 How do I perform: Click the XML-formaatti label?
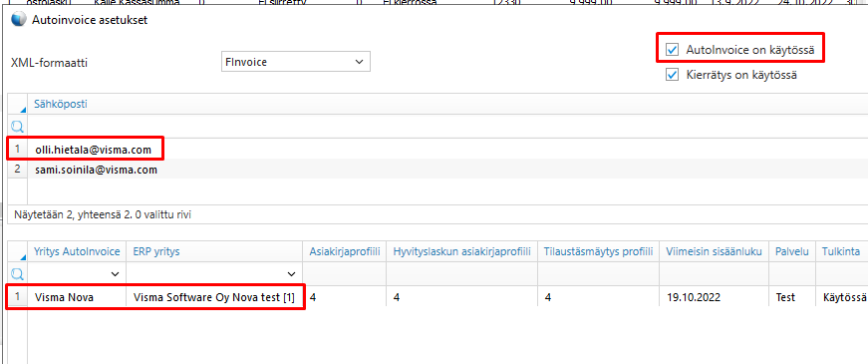(49, 63)
